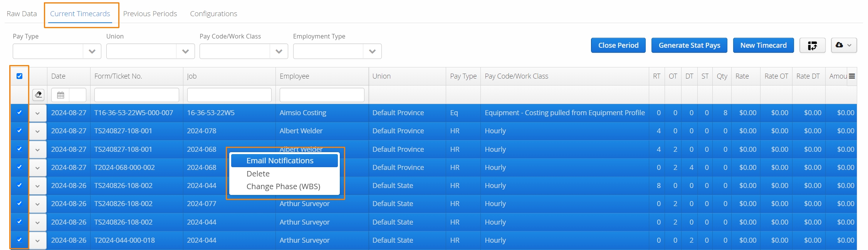Go to the Configurations tab
The image size is (868, 250).
[213, 14]
